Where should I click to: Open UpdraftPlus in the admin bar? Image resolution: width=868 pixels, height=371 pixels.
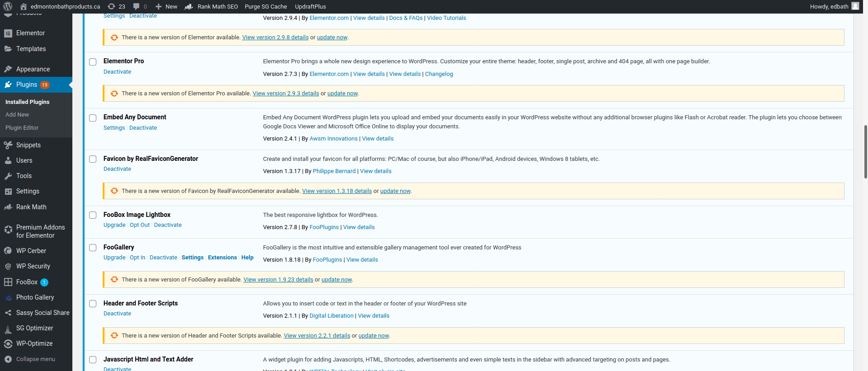coord(310,6)
